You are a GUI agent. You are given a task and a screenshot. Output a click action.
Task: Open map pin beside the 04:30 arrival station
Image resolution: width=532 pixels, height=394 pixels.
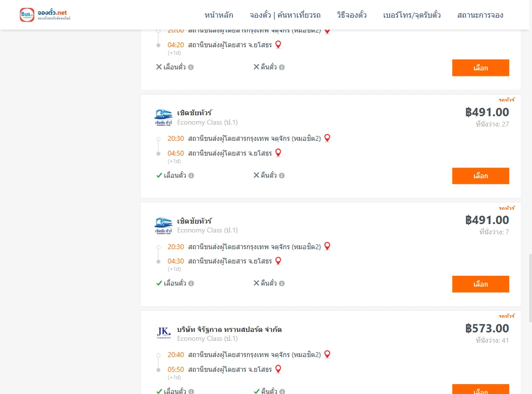(278, 261)
